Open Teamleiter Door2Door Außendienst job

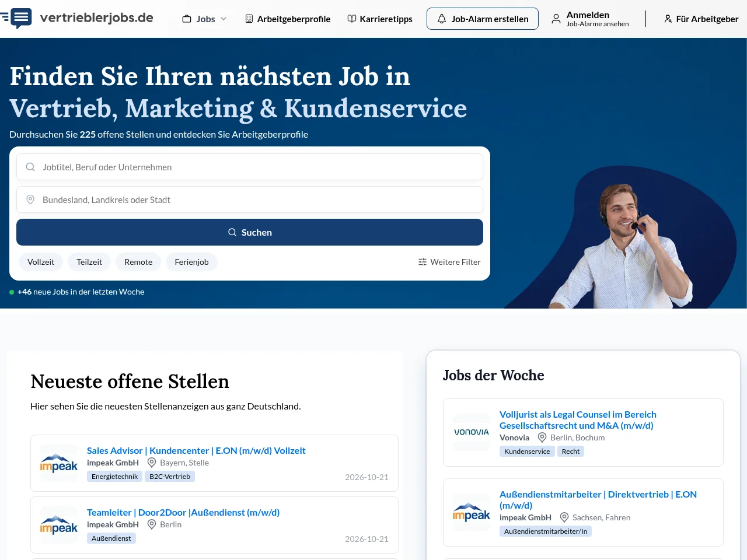[183, 512]
